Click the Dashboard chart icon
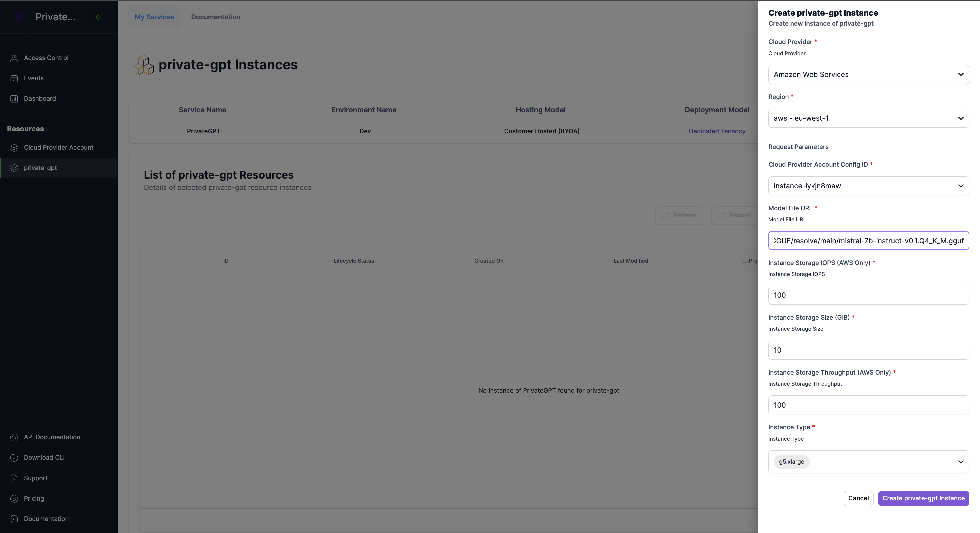Image resolution: width=980 pixels, height=533 pixels. coord(14,99)
